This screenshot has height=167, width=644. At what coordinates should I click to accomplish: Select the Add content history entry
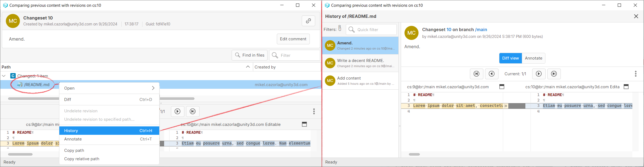360,81
